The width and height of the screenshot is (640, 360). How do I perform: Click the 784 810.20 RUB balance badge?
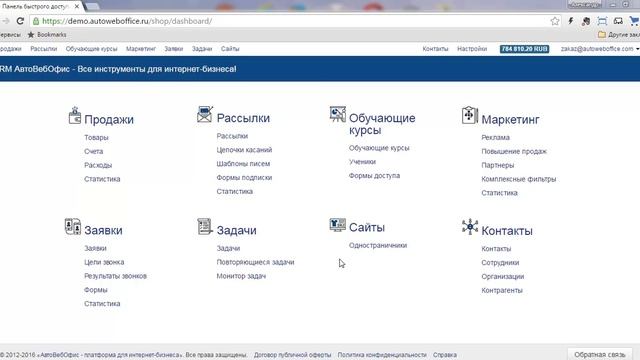click(x=524, y=49)
